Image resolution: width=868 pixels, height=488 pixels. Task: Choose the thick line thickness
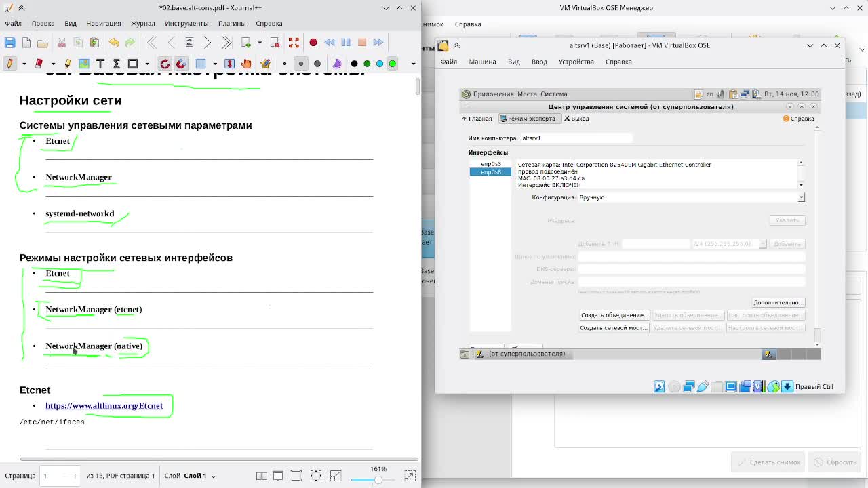click(317, 64)
